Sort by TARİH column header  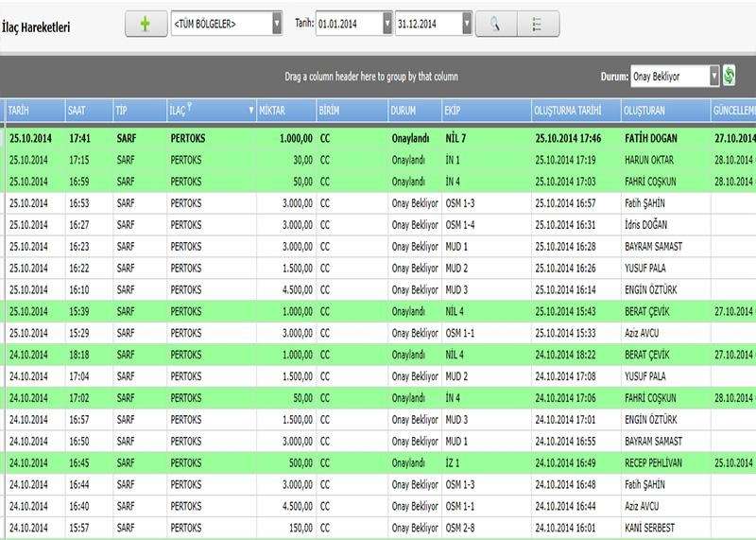[35, 111]
